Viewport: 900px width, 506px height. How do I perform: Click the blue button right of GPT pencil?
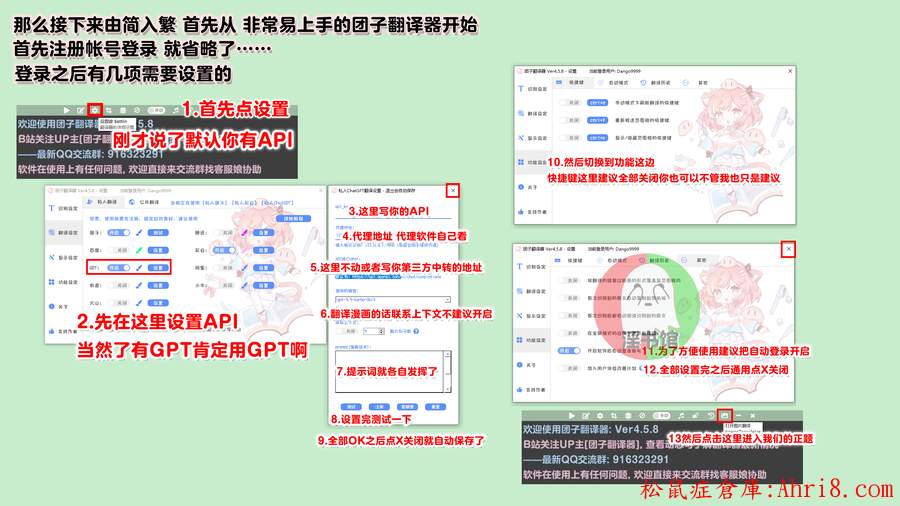coord(157,268)
